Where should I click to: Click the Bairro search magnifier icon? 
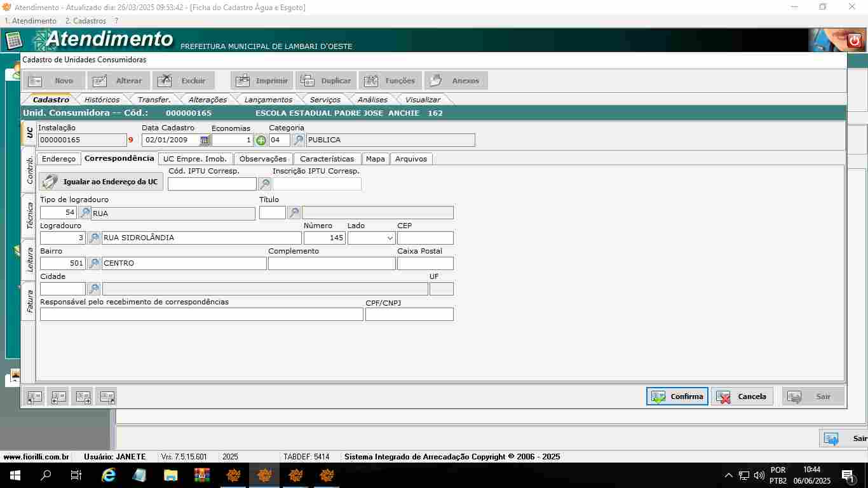click(x=93, y=264)
